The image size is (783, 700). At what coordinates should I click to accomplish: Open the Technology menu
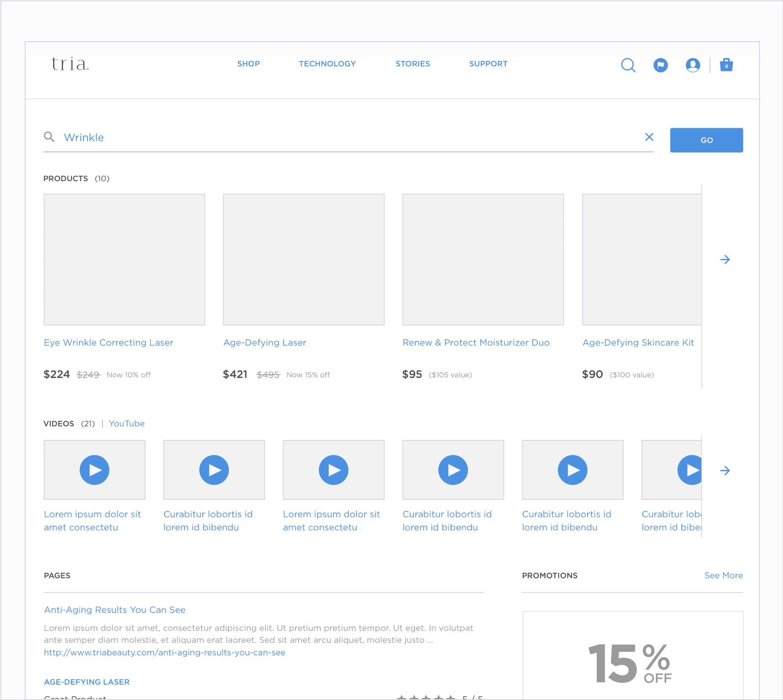(327, 64)
